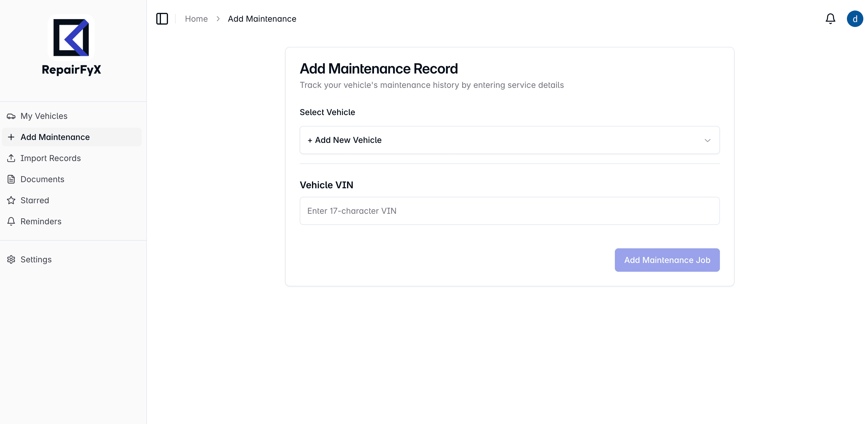The image size is (868, 424).
Task: Focus the Vehicle VIN input field
Action: (510, 211)
